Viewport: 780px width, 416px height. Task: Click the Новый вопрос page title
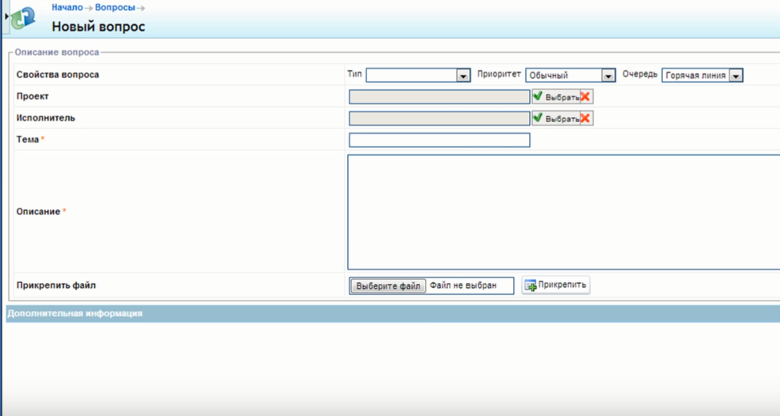(x=98, y=26)
